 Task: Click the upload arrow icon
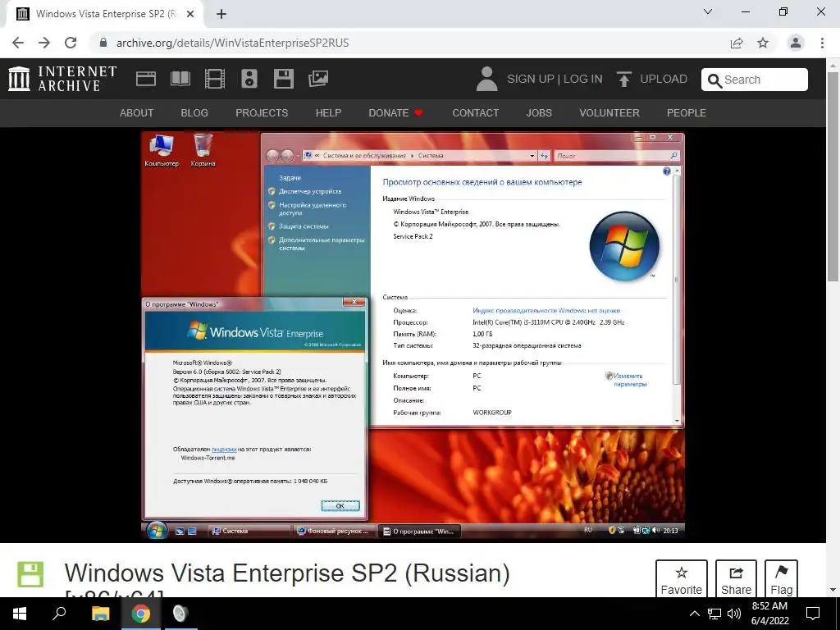pyautogui.click(x=623, y=79)
